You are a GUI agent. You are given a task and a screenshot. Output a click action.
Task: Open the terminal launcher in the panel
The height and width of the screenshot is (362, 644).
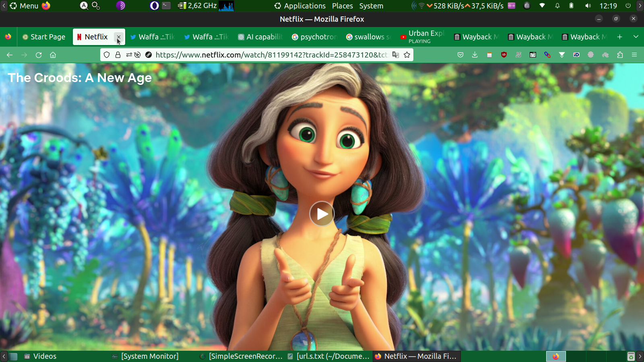166,6
